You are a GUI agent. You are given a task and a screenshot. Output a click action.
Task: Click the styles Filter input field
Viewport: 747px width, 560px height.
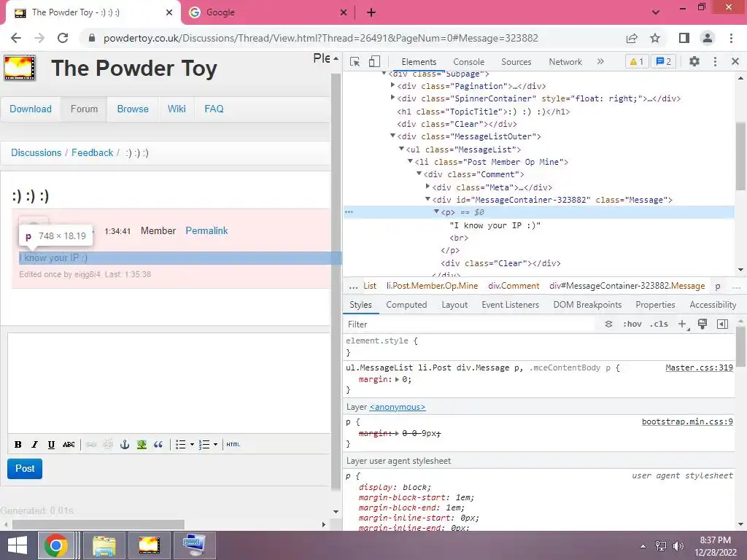click(x=469, y=324)
